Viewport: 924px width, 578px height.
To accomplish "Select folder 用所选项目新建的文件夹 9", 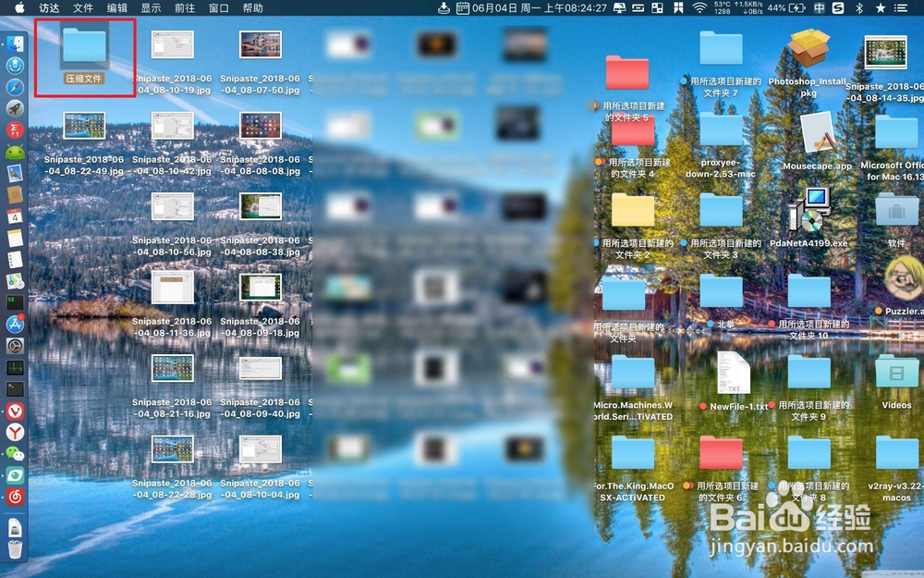I will (809, 372).
